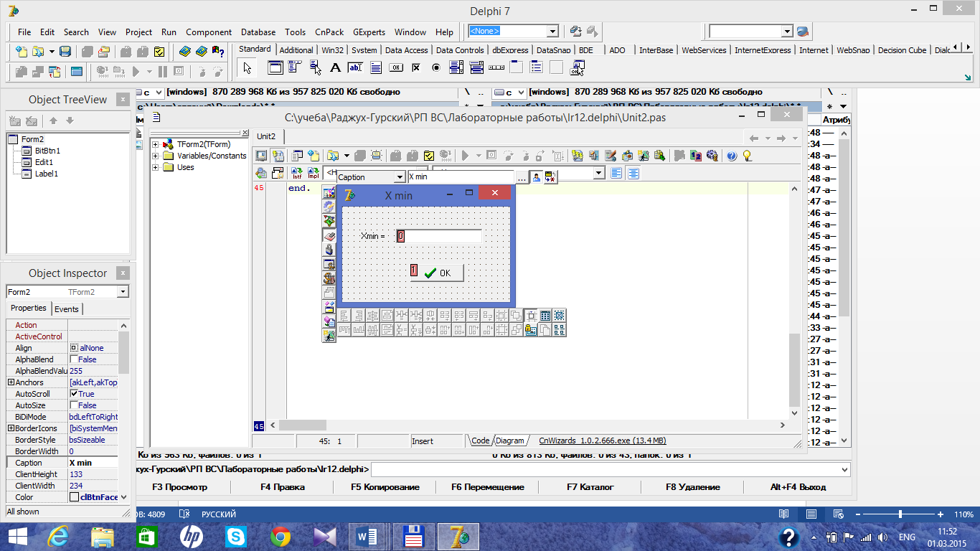Toggle the AutoScroll checkbox
Screen dimensions: 980x551
(x=74, y=394)
